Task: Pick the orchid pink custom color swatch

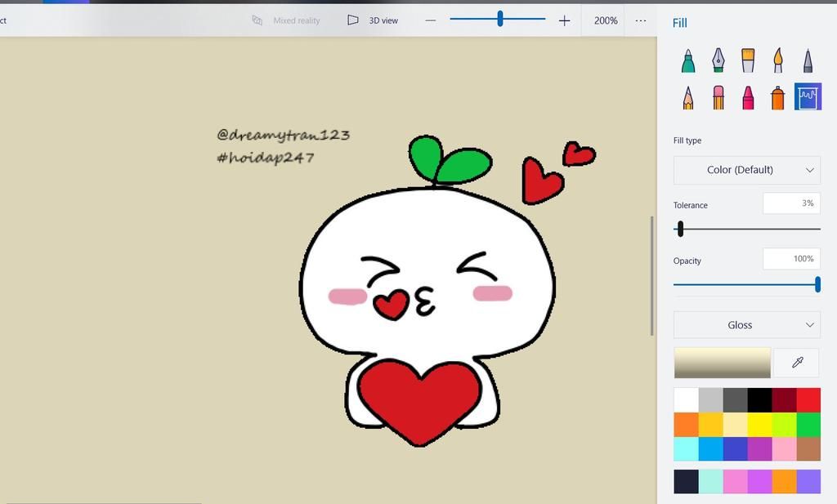Action: pyautogui.click(x=735, y=482)
